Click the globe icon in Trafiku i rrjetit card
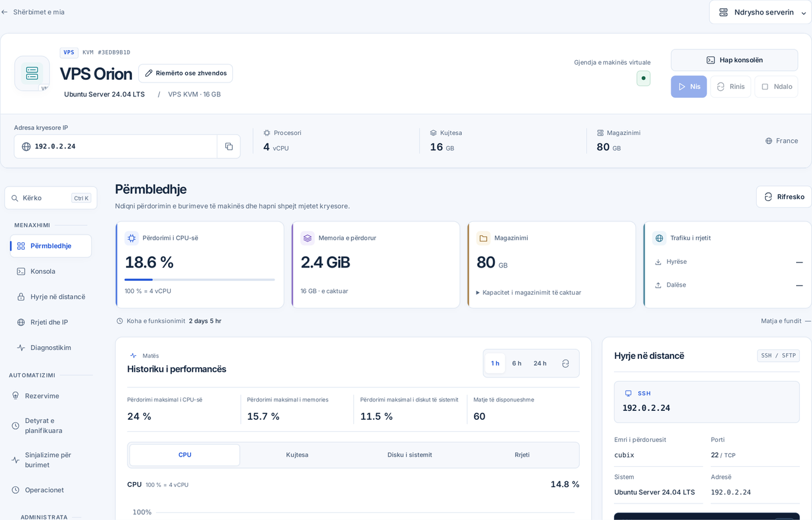This screenshot has width=812, height=520. tap(659, 238)
